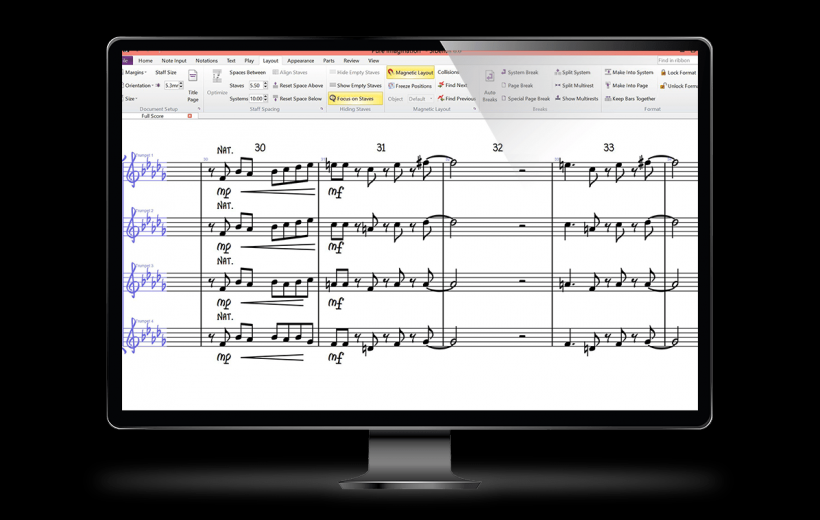Open the Home ribbon tab
Screen dimensions: 820x520
[145, 61]
